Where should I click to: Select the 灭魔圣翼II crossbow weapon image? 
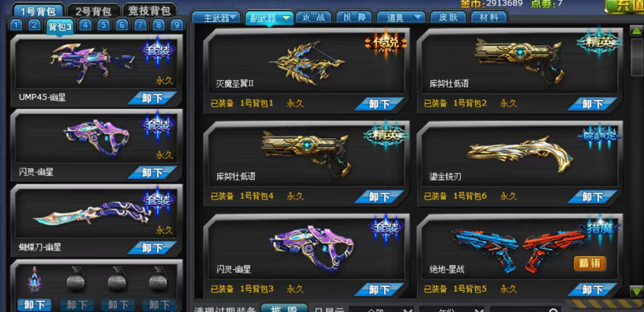(307, 63)
